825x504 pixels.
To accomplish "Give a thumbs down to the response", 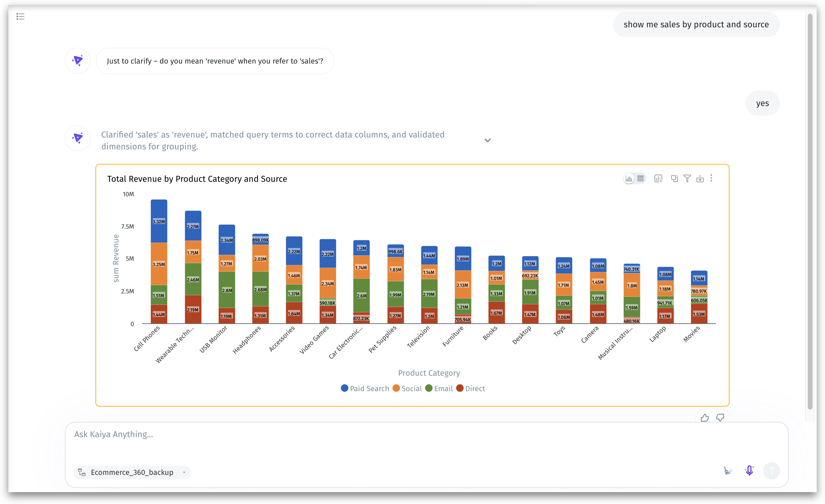I will [720, 418].
